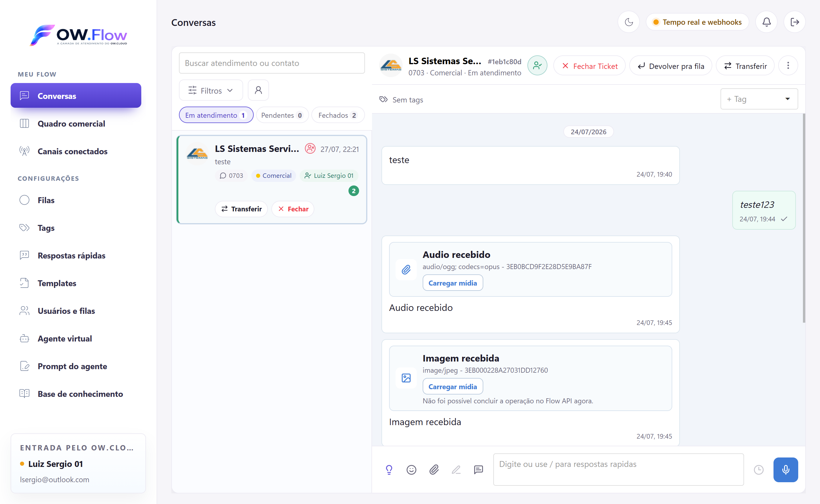Open Usuários e filas
The image size is (820, 504).
(x=76, y=311)
